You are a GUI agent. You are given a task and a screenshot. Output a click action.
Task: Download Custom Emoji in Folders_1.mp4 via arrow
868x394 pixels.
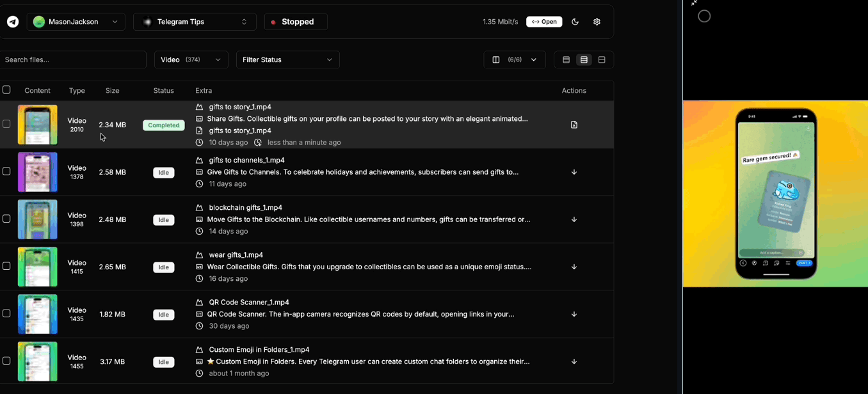click(x=574, y=361)
